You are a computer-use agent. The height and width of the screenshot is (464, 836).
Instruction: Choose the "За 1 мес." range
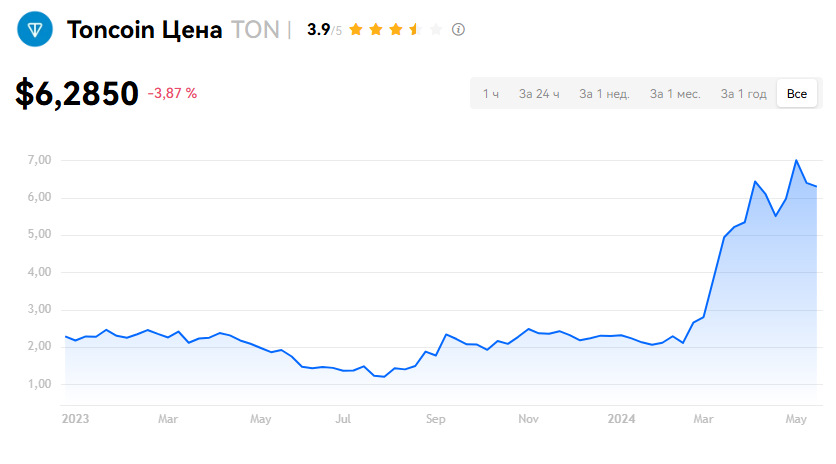pyautogui.click(x=675, y=94)
